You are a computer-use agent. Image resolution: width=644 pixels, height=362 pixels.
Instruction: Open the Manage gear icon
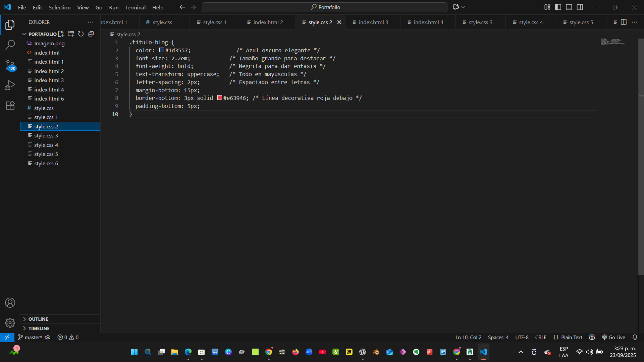coord(10,323)
